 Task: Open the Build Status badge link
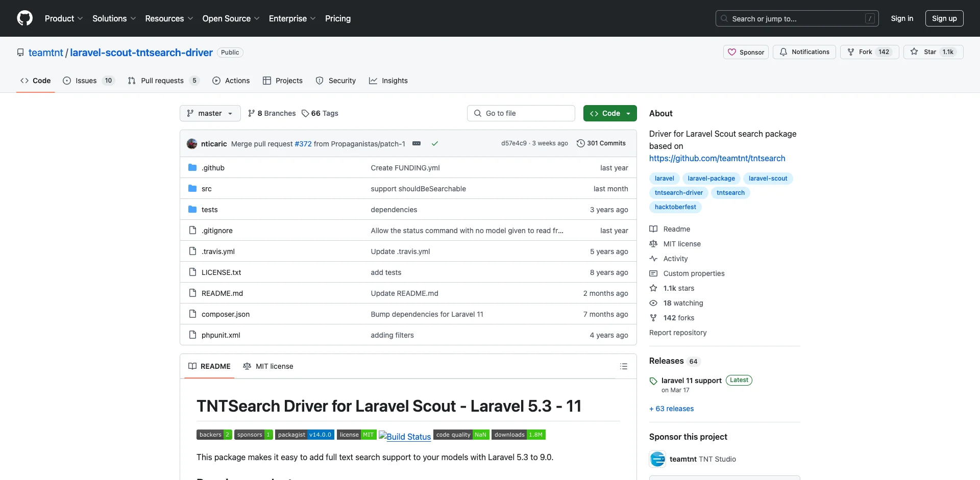(405, 436)
